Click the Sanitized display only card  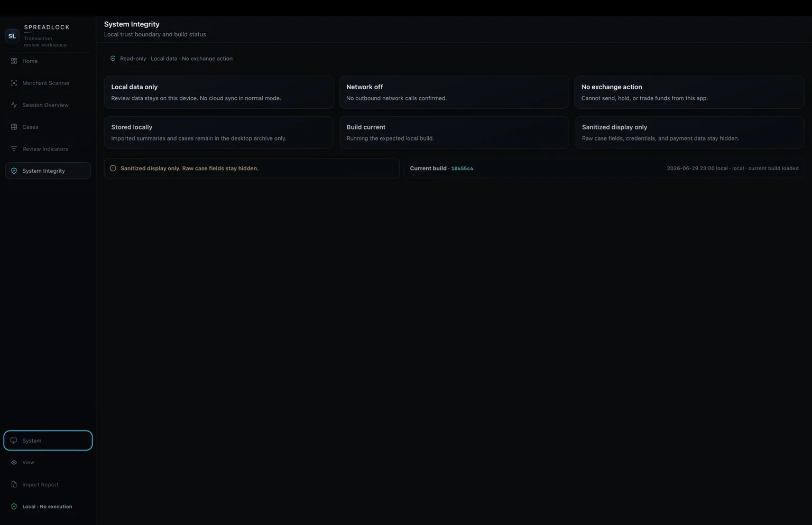689,133
